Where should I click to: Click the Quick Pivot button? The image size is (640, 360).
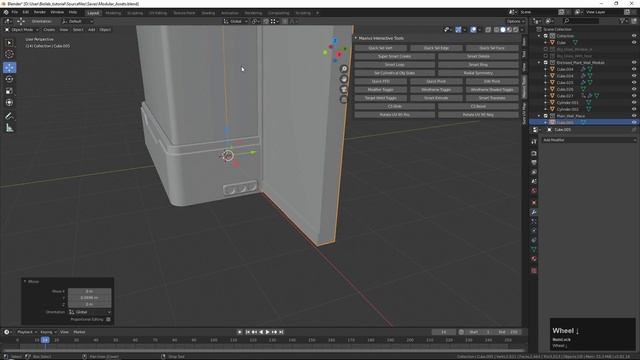[436, 81]
